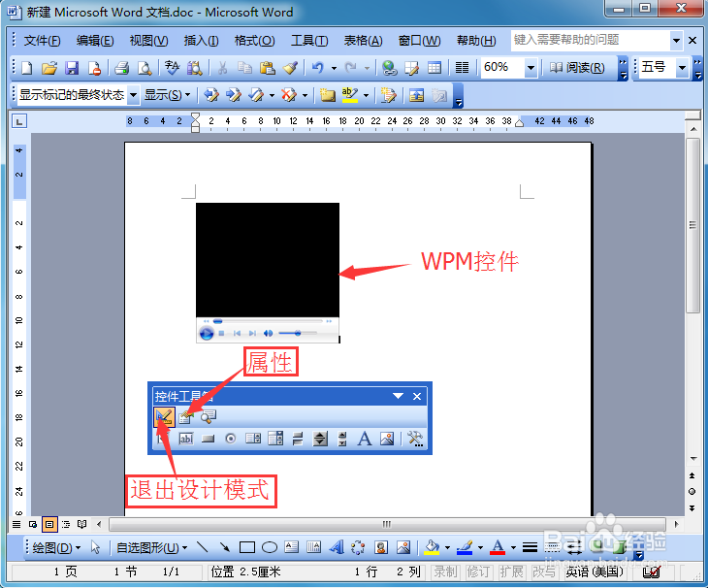Viewport: 708px width, 588px height.
Task: Mute WMP control speaker button
Action: pos(268,333)
